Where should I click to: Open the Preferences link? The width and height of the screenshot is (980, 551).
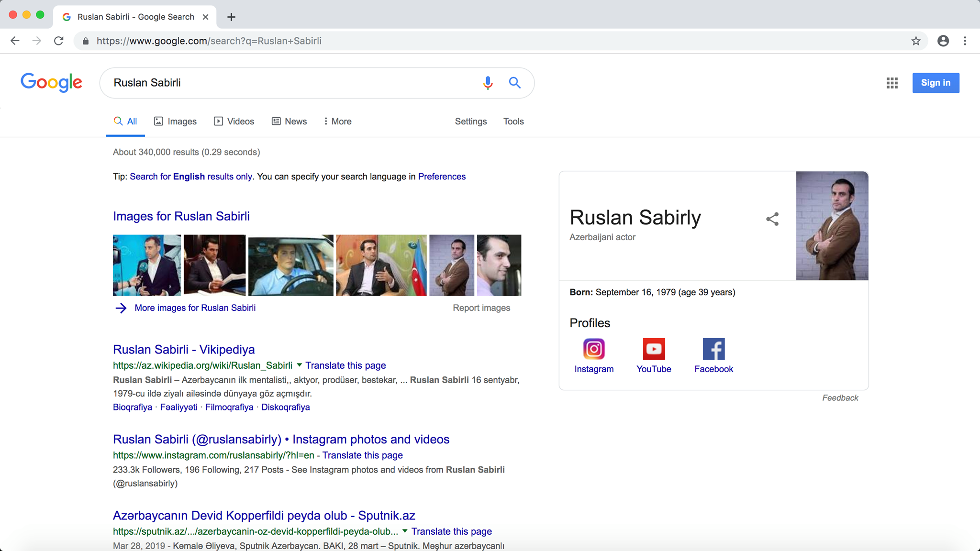(x=442, y=176)
